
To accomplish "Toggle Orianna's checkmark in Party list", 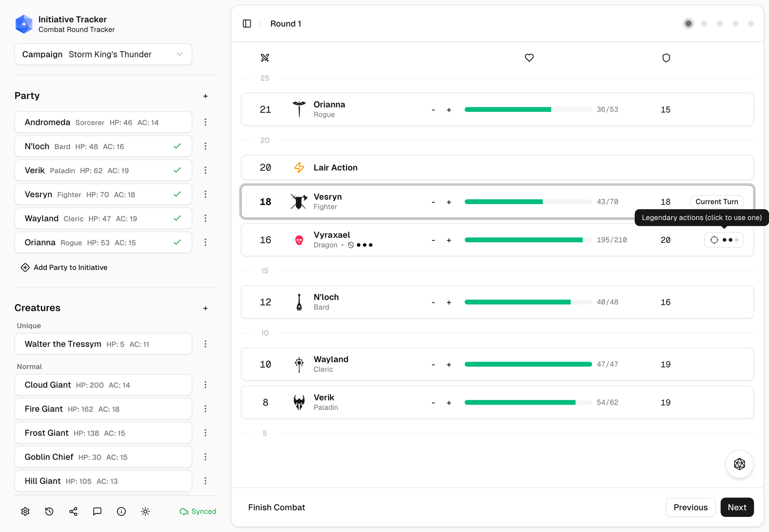I will click(x=177, y=242).
